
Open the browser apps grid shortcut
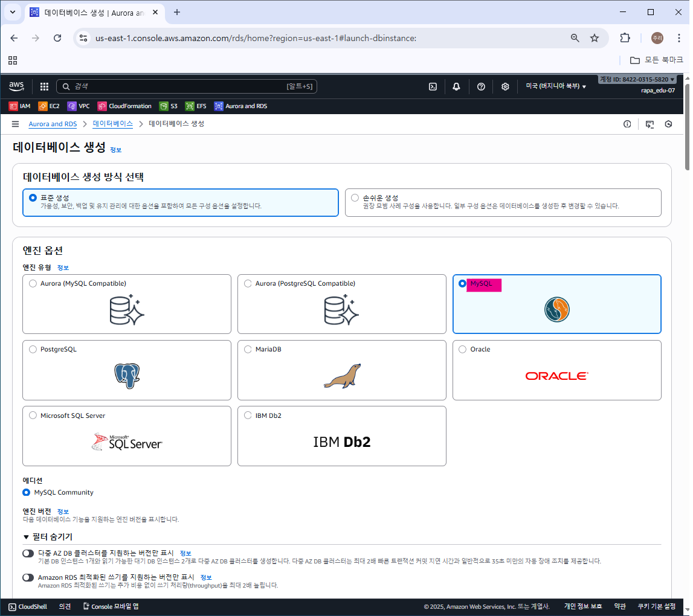pyautogui.click(x=13, y=60)
